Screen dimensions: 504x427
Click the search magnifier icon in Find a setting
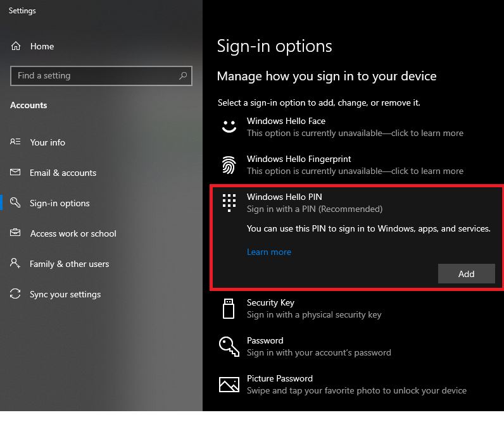(183, 76)
